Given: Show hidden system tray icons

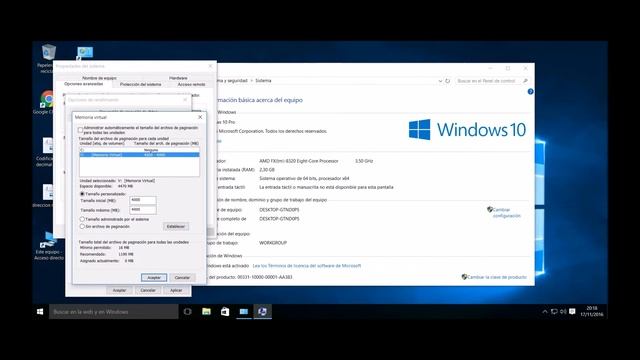Looking at the screenshot, I should pyautogui.click(x=544, y=311).
